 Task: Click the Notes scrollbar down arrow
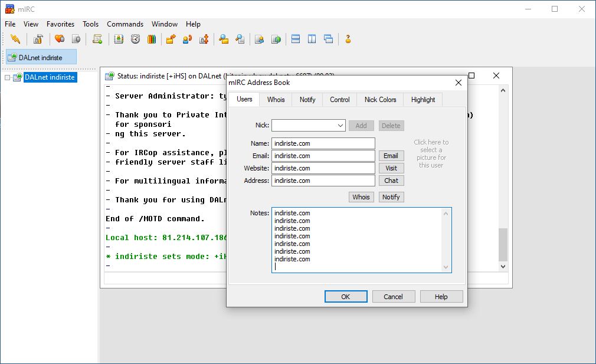pos(446,267)
